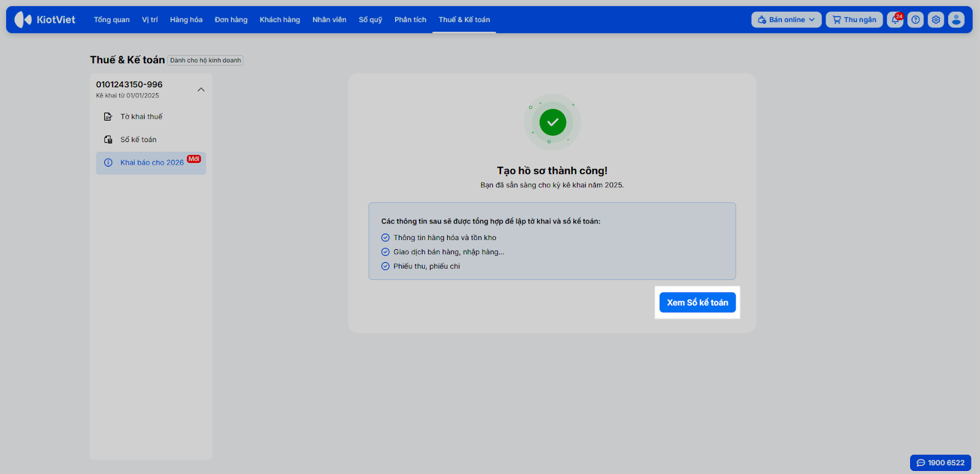Select Khai báo cho 2026 sidebar item
Screen dimensions: 980x474
point(151,163)
